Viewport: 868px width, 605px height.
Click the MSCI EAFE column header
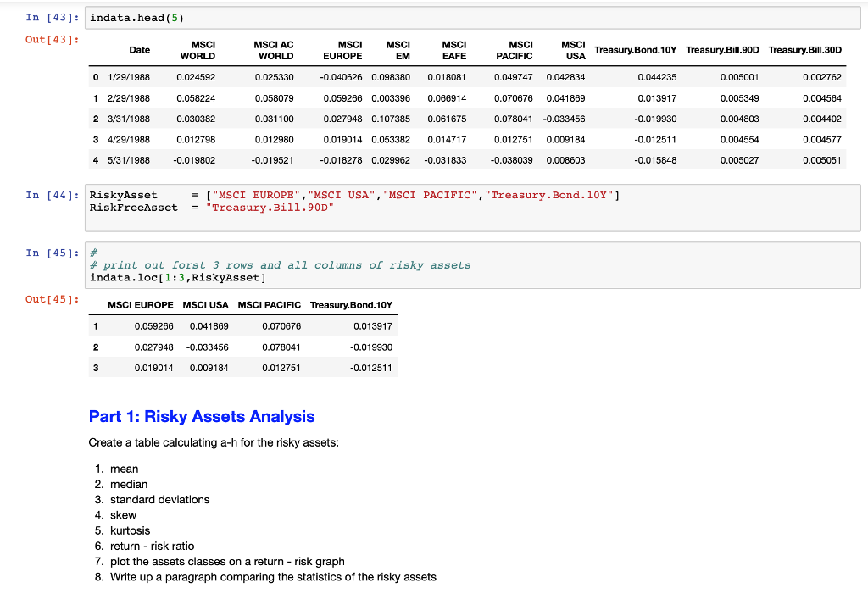pos(453,49)
